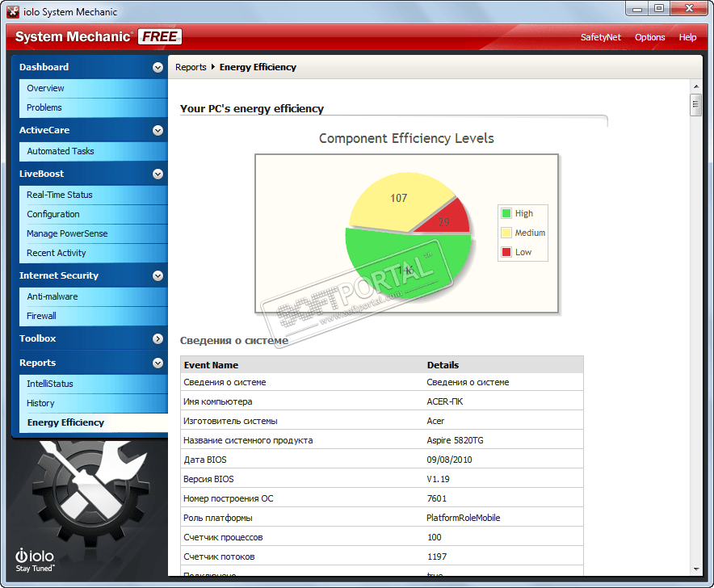The width and height of the screenshot is (714, 588).
Task: Collapse the Reports section chevron
Action: (157, 363)
